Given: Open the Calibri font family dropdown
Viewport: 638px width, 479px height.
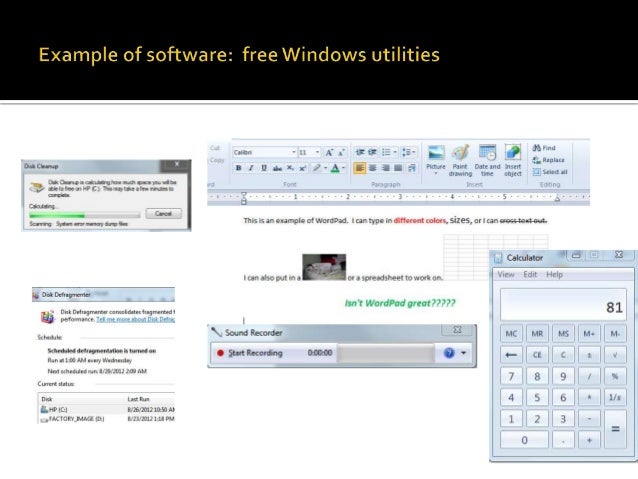Looking at the screenshot, I should tap(294, 152).
